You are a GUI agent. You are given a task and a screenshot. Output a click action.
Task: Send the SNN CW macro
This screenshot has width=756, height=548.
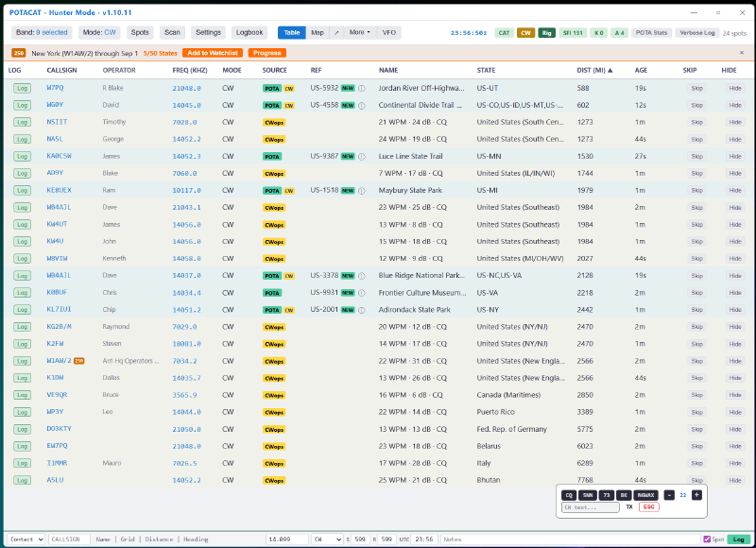click(588, 495)
